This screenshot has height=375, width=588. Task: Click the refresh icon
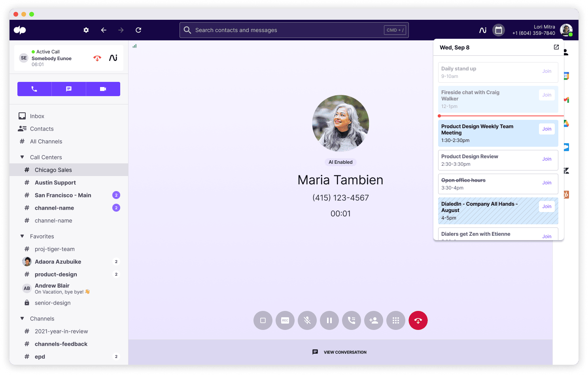(x=138, y=30)
